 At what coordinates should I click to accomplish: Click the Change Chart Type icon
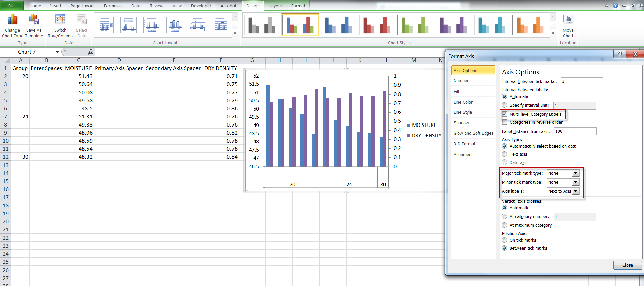coord(13,20)
